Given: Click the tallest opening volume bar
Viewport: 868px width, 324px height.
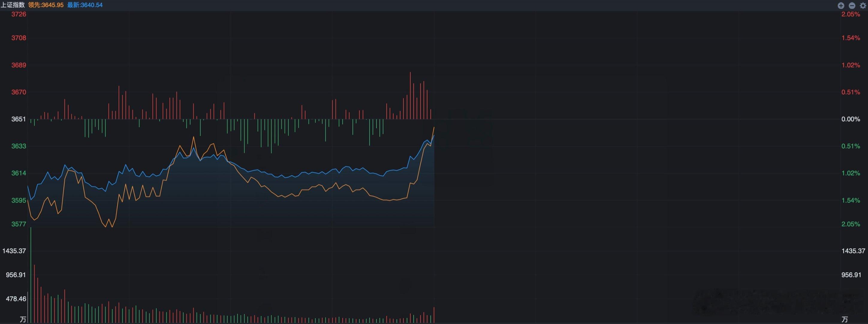Looking at the screenshot, I should tap(31, 275).
